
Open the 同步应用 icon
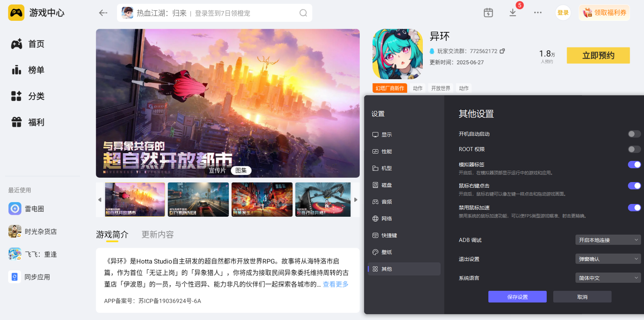[15, 277]
